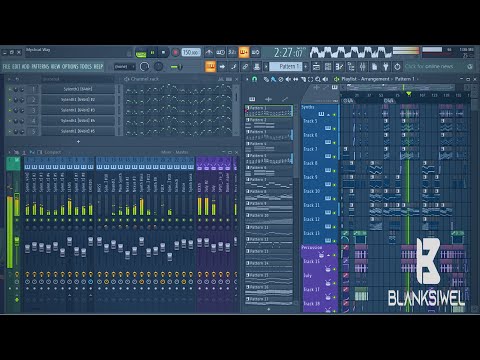This screenshot has height=360, width=480.
Task: Open the Channel rack options arrow
Action: tap(9, 79)
